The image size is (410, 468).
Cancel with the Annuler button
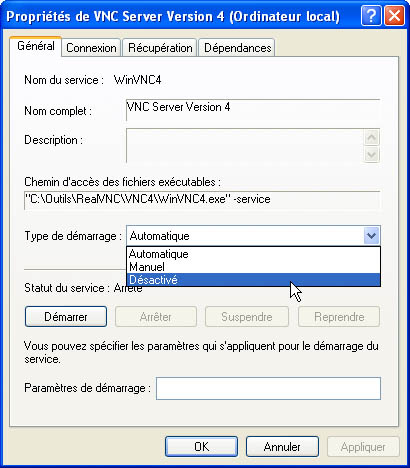(282, 446)
